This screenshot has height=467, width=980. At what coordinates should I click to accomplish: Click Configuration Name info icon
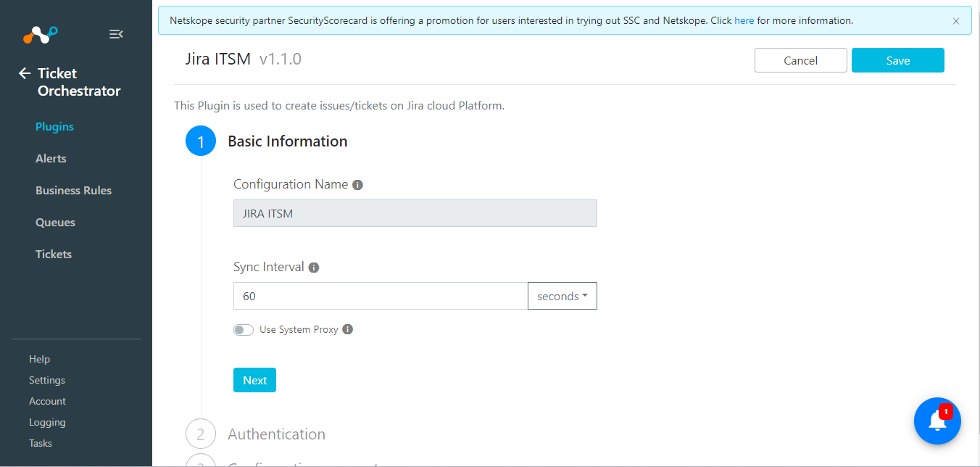coord(357,185)
